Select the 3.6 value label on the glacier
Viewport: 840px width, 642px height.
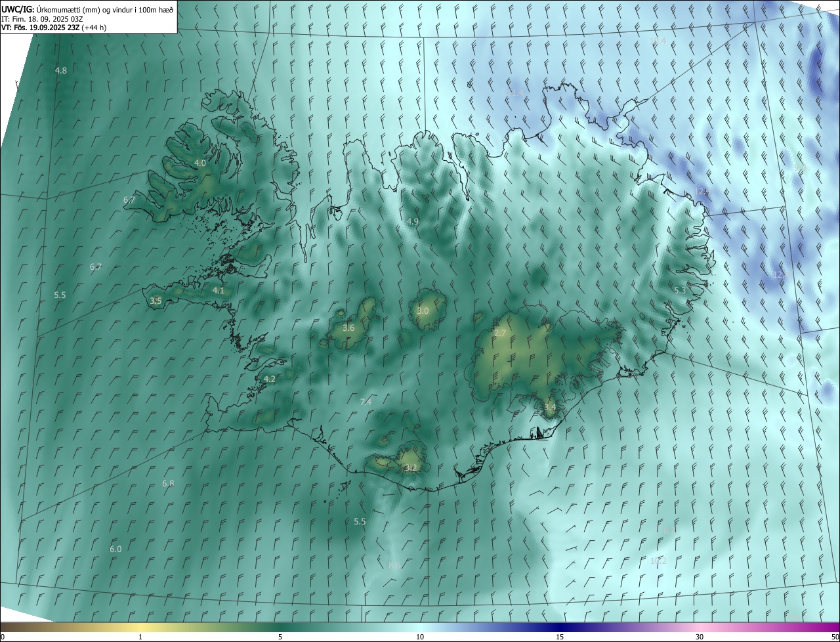[x=348, y=328]
